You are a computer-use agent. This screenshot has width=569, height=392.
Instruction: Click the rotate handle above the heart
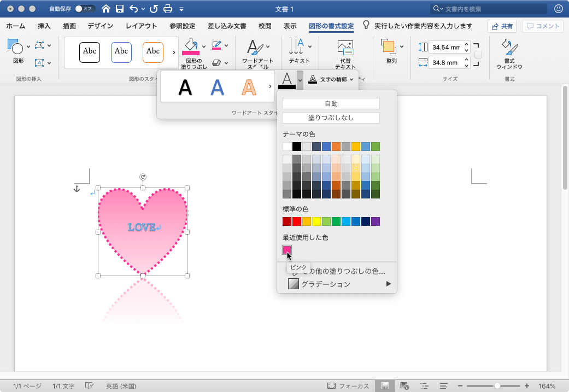point(143,177)
